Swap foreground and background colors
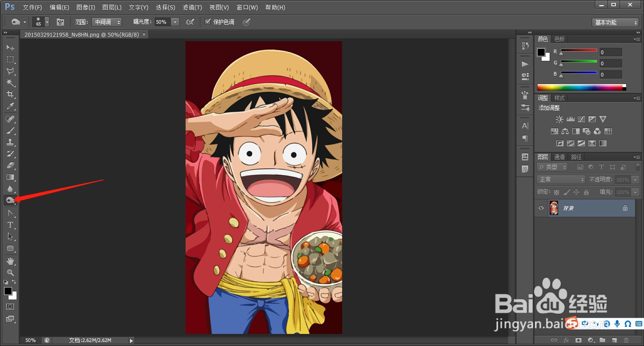 [14, 282]
